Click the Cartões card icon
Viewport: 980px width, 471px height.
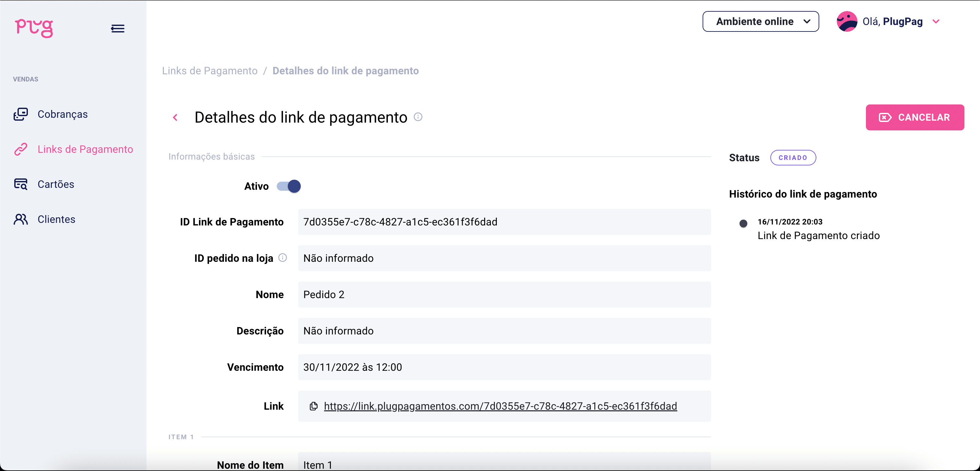point(21,184)
